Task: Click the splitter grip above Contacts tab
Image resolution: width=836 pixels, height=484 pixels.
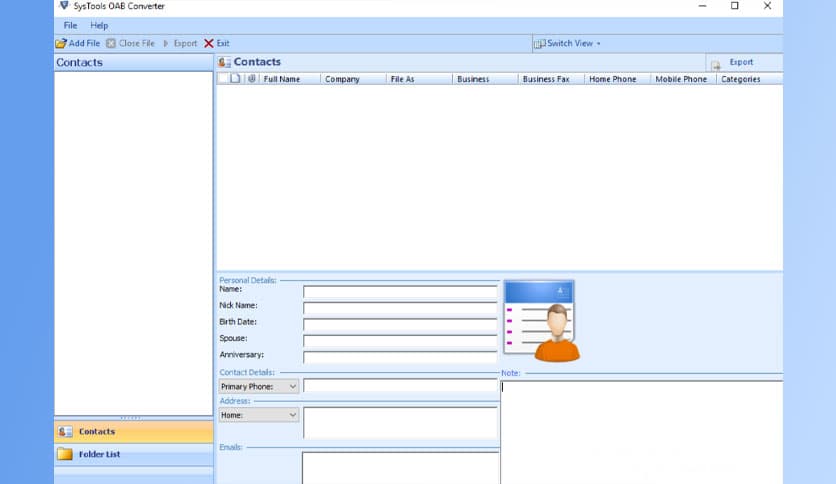Action: tap(132, 418)
